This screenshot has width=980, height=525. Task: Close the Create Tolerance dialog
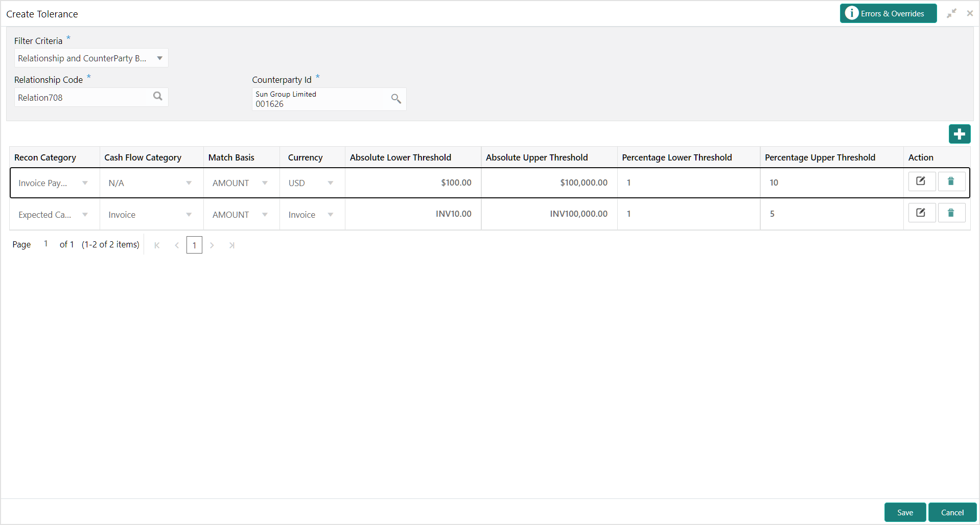click(969, 13)
